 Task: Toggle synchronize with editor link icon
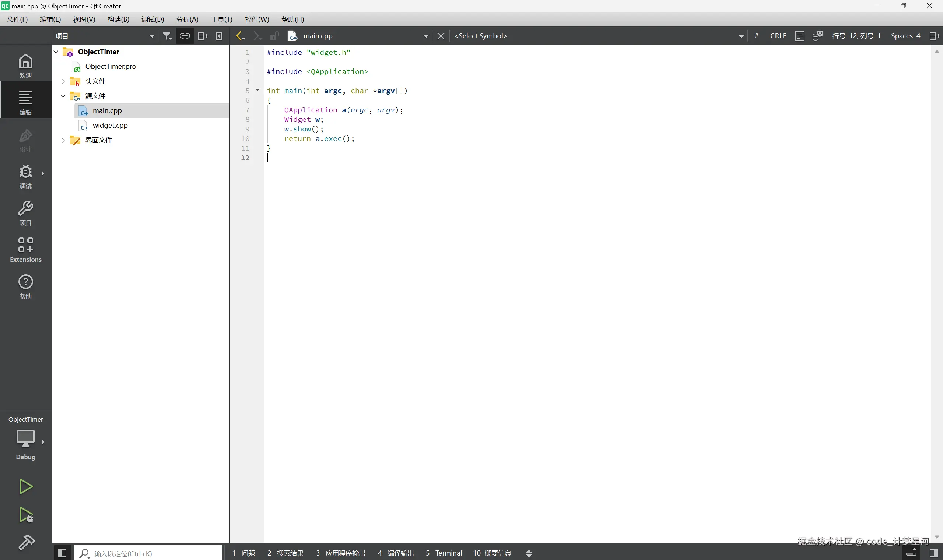(x=185, y=36)
